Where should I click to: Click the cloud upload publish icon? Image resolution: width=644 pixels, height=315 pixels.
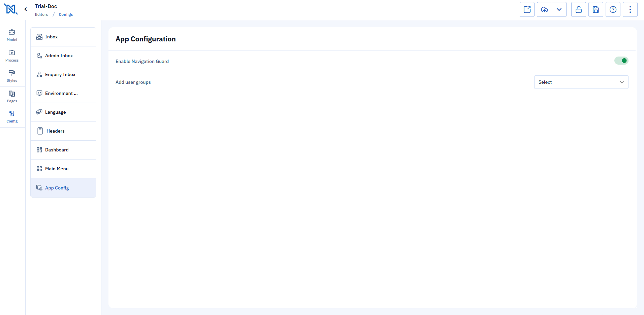[544, 9]
